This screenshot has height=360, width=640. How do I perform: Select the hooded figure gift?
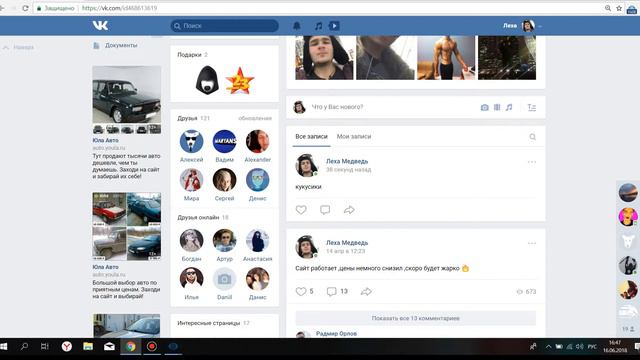(207, 80)
